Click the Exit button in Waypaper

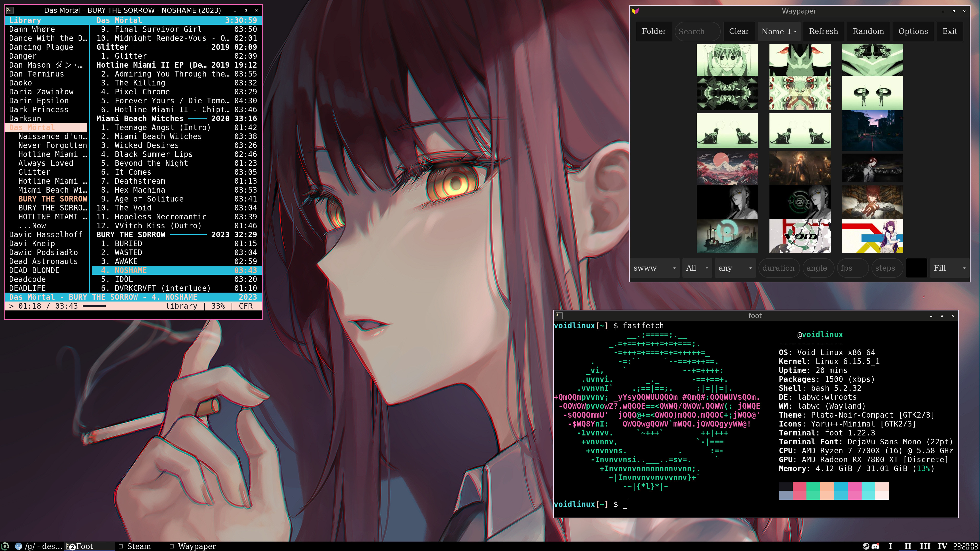click(950, 31)
